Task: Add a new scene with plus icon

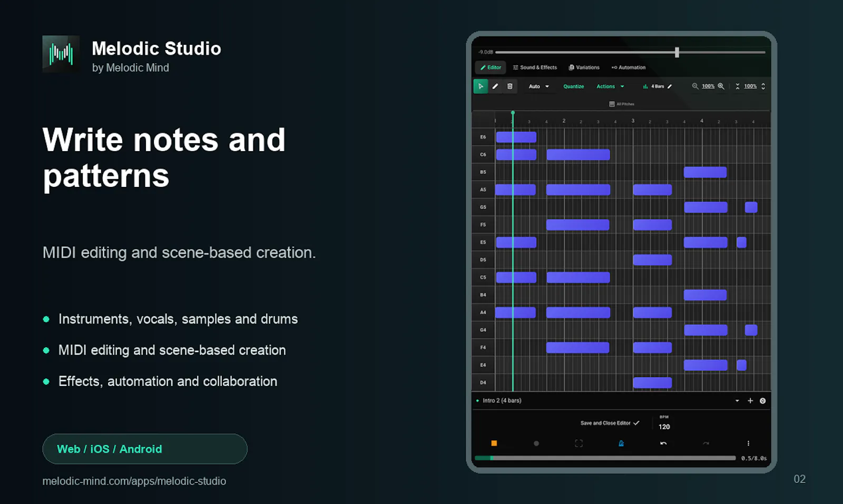Action: (750, 401)
